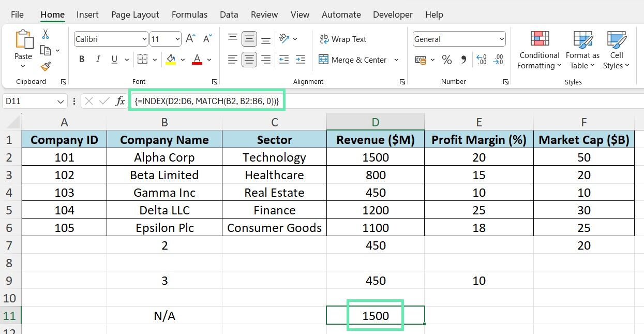
Task: Open the Font Color palette arrow
Action: pos(209,60)
